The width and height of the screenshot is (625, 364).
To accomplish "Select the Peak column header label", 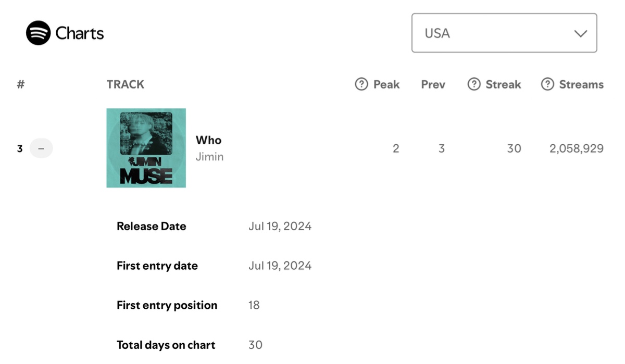I will [386, 84].
